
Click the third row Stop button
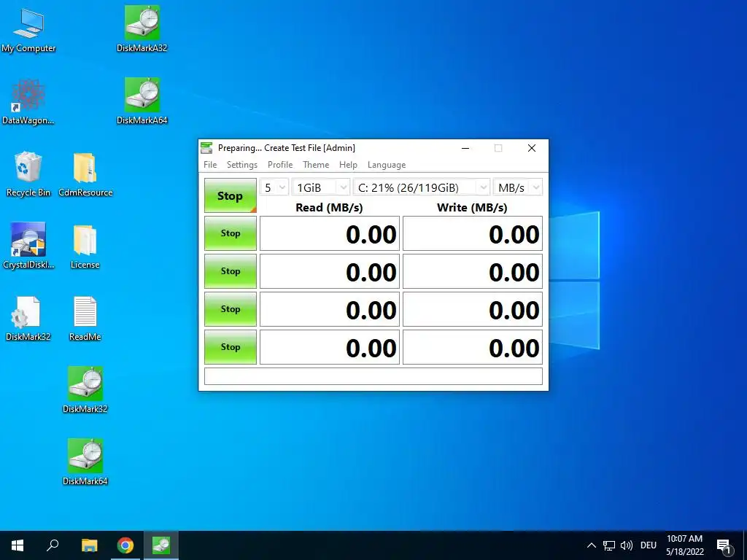(230, 309)
